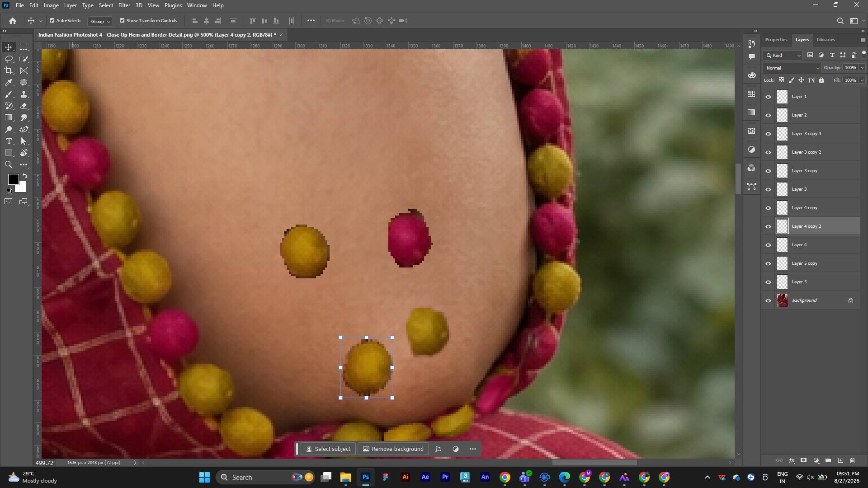Create a new layer from panel footer
Image resolution: width=868 pixels, height=488 pixels.
840,460
